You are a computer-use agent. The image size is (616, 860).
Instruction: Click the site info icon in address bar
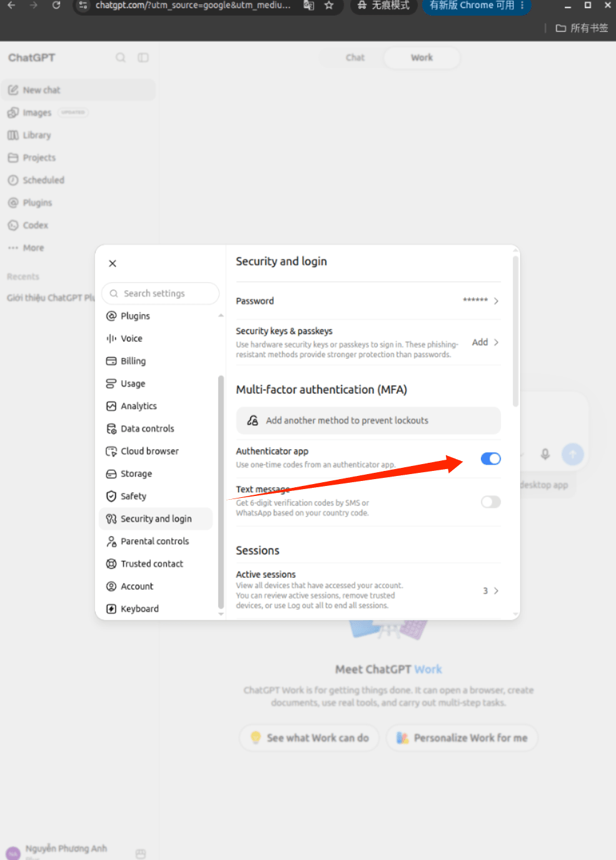(x=83, y=5)
